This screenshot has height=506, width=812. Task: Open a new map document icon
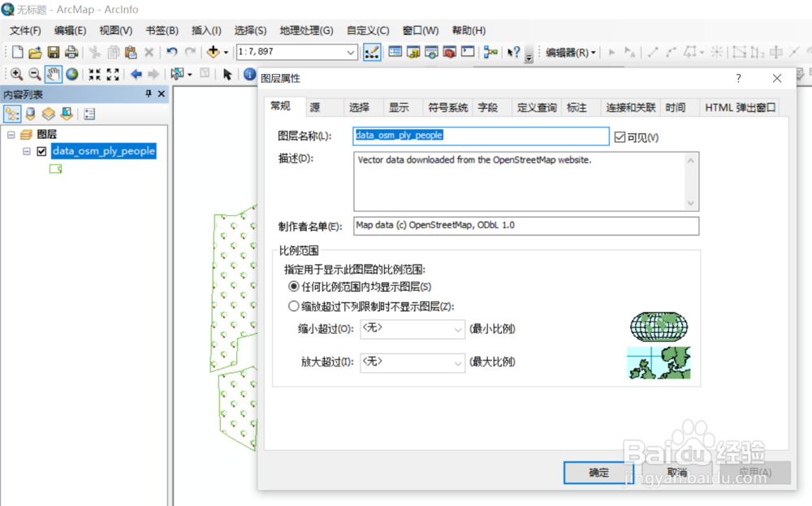point(16,51)
